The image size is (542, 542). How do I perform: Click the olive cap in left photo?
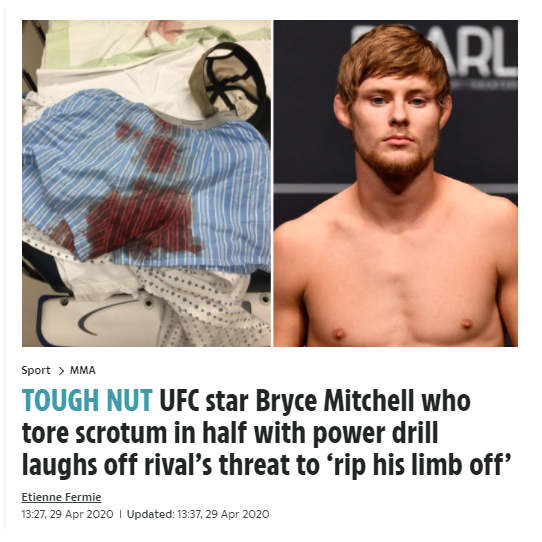(230, 81)
